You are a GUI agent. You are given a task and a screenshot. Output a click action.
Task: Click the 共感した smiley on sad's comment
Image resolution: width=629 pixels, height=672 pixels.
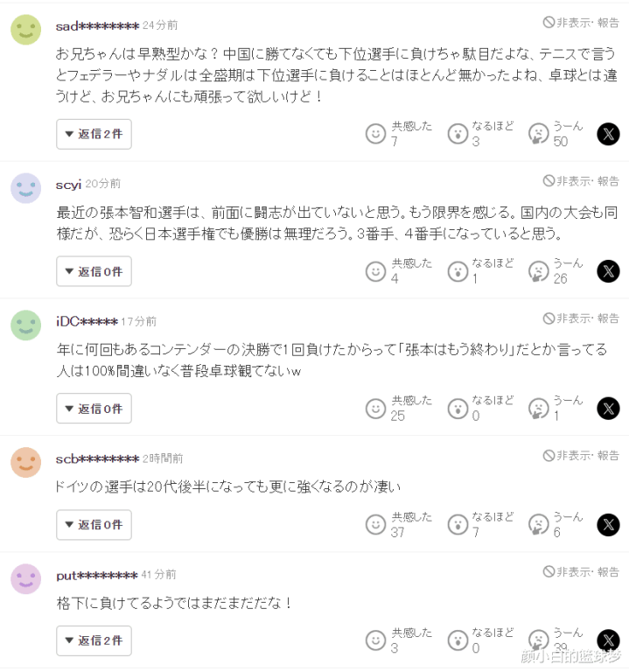(375, 134)
